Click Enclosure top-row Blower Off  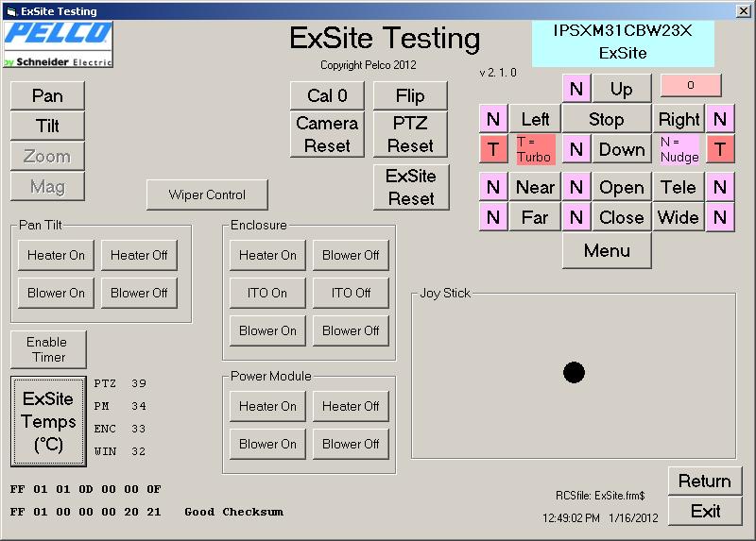351,255
